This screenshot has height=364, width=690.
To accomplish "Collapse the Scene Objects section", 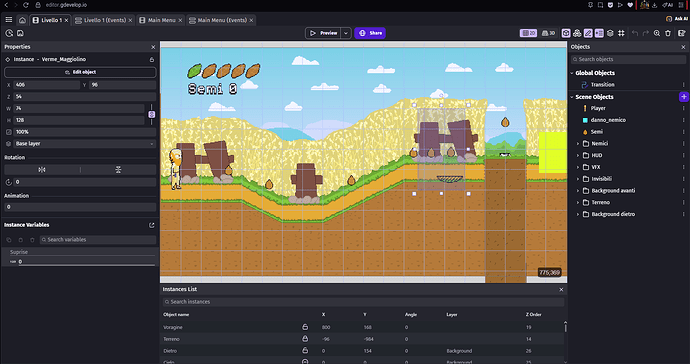I will pos(572,97).
